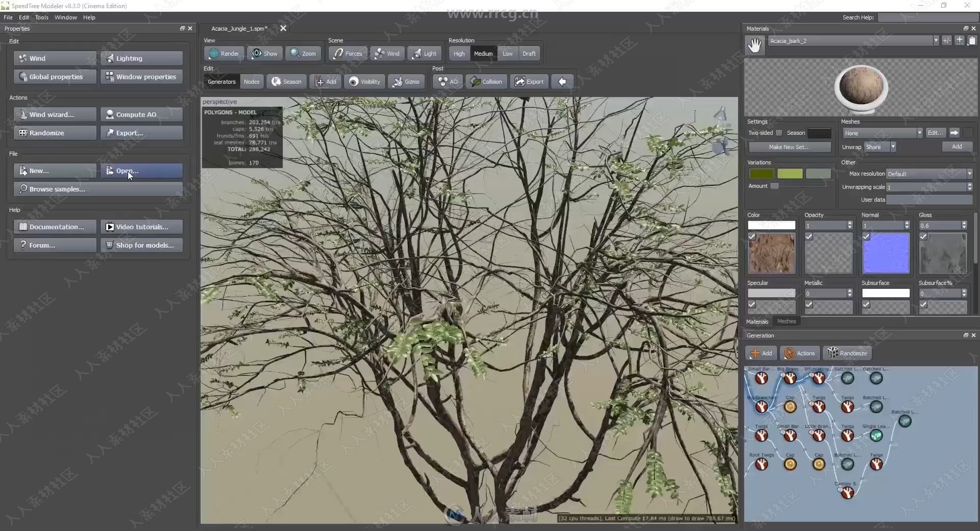
Task: Toggle the Color map checkbox
Action: tap(752, 236)
